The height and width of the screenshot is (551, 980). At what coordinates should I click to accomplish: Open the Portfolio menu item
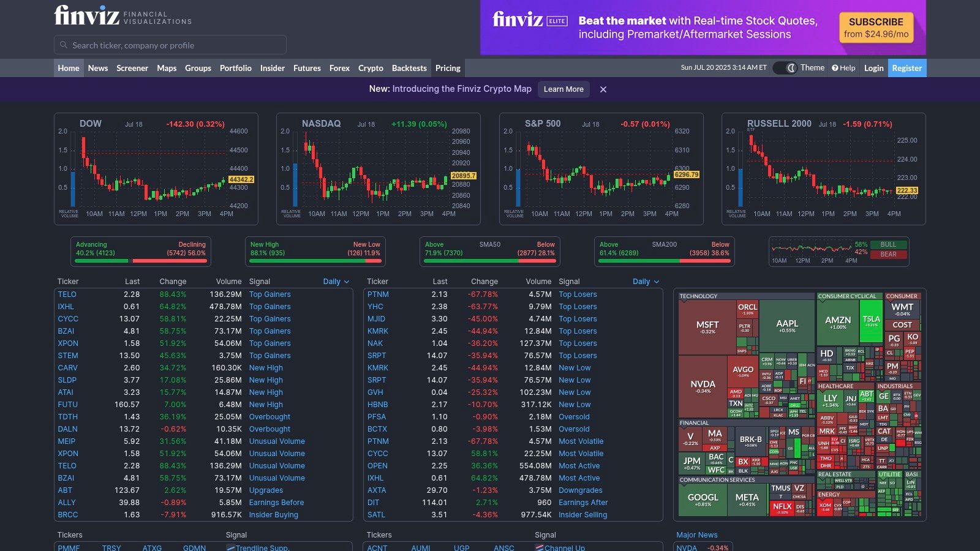coord(236,68)
